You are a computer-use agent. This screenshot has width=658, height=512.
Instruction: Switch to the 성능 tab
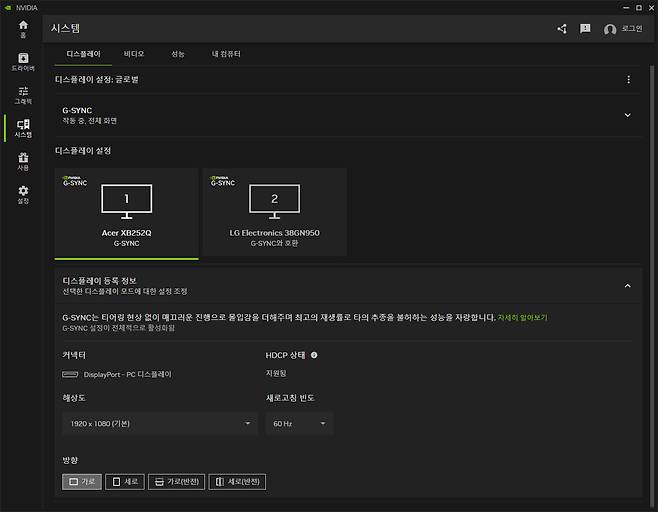tap(178, 54)
